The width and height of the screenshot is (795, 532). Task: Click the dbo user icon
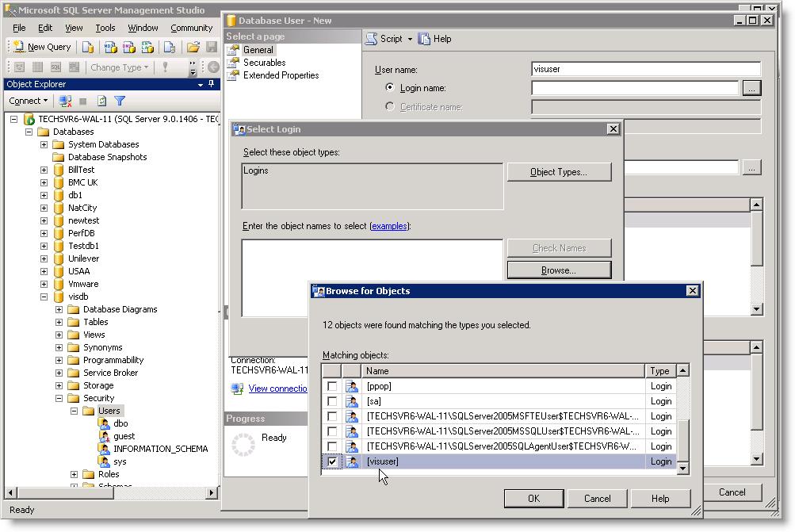(105, 423)
